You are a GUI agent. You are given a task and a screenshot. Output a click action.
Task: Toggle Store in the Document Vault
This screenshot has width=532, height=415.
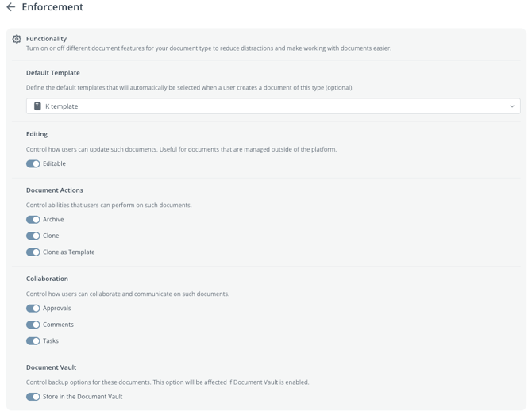pos(33,397)
